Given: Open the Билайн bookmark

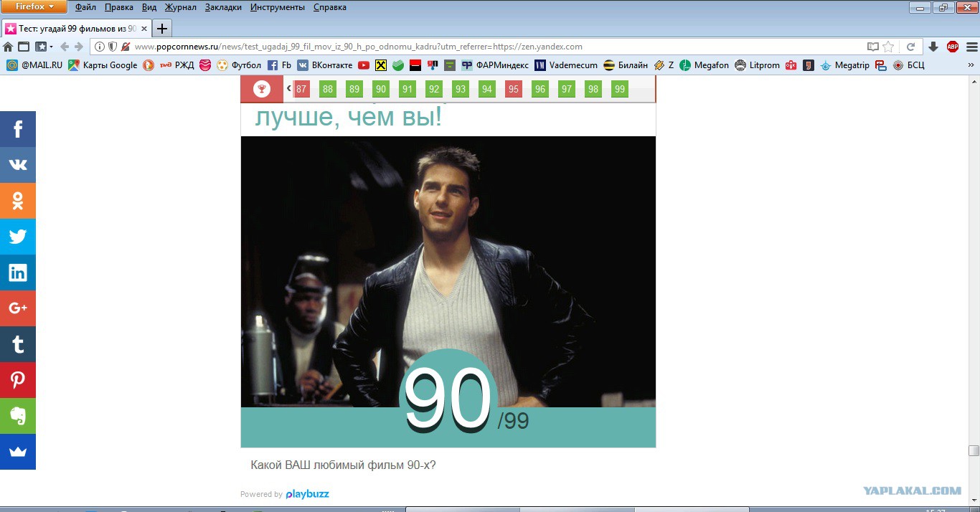Looking at the screenshot, I should click(x=626, y=65).
